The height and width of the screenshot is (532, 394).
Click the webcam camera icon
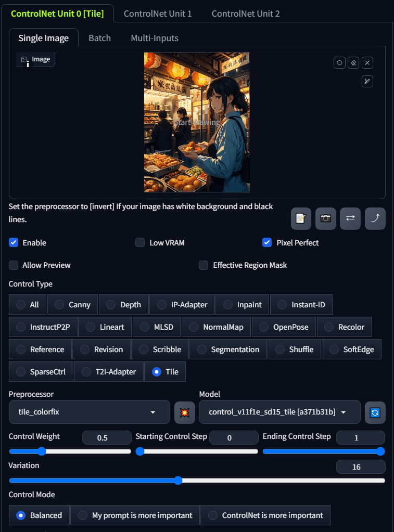[x=326, y=218]
